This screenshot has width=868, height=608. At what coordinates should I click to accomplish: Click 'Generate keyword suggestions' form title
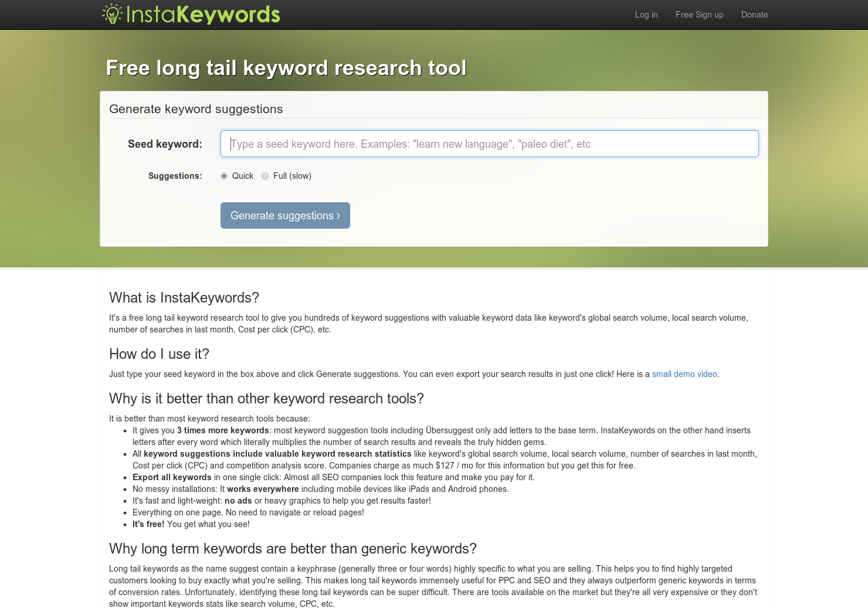tap(196, 109)
